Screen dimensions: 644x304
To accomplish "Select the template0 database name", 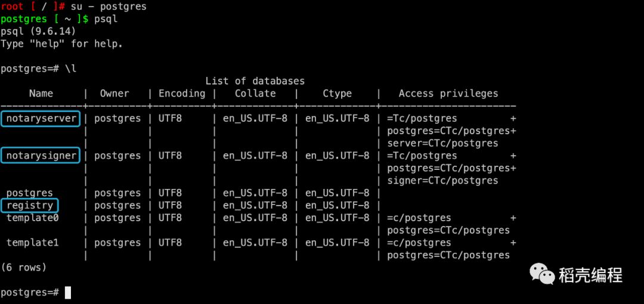I will tap(32, 218).
